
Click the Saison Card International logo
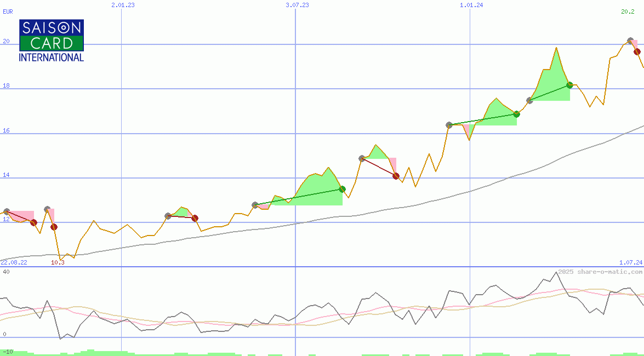point(52,40)
